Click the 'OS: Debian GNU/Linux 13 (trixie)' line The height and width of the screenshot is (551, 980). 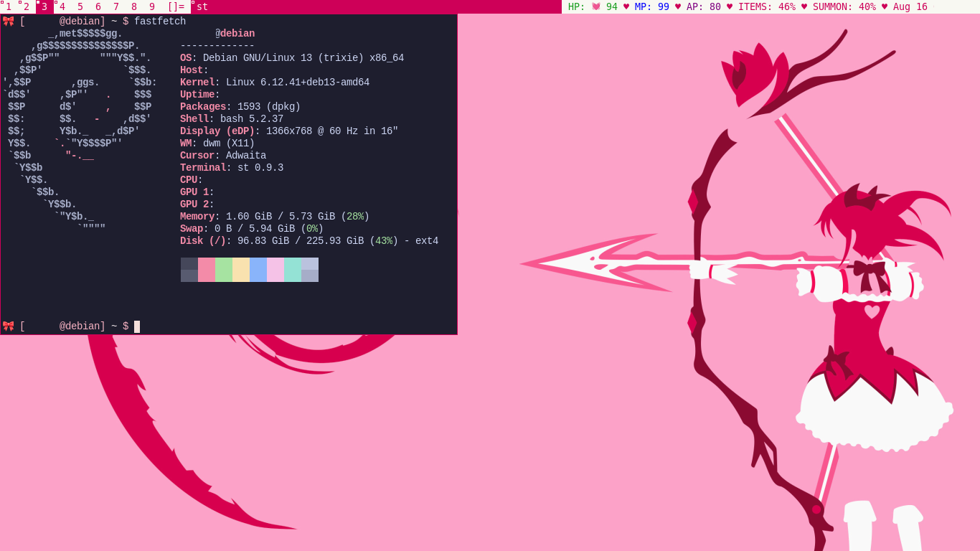(x=292, y=58)
